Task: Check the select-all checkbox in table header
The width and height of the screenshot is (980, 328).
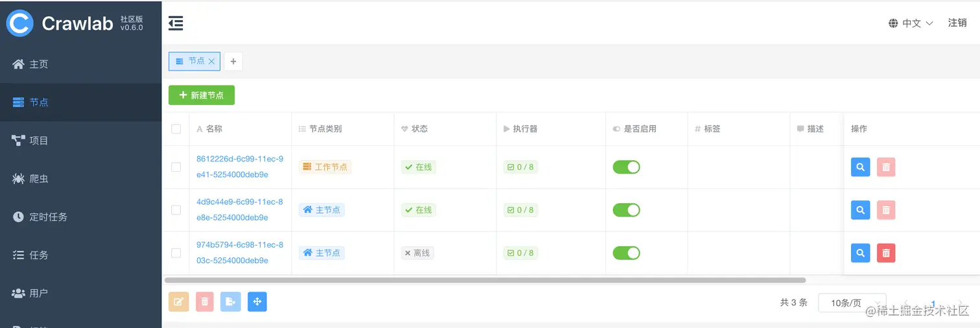Action: point(176,129)
